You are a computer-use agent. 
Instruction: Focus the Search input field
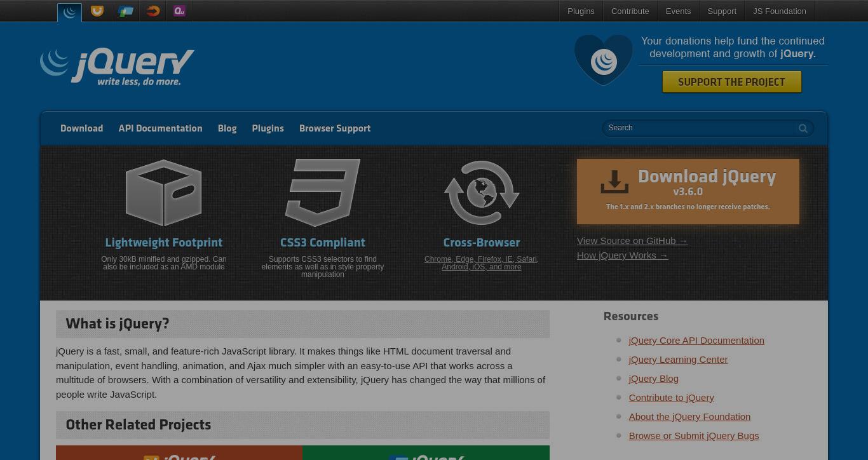tap(699, 128)
